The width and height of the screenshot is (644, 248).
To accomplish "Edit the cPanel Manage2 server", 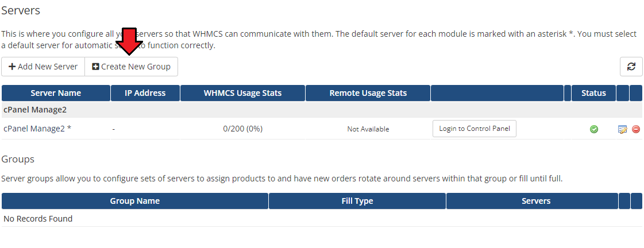I will coord(623,129).
